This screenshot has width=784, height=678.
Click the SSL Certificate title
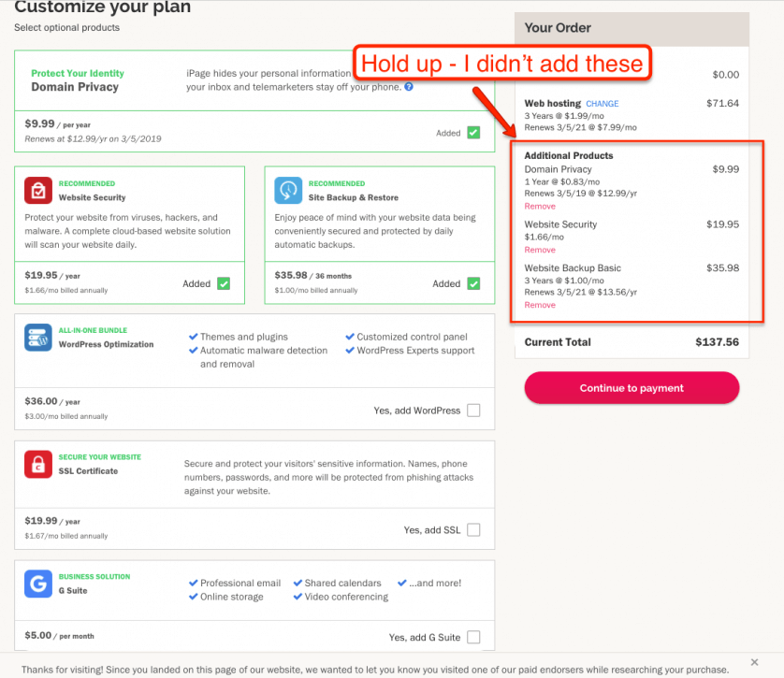(88, 471)
